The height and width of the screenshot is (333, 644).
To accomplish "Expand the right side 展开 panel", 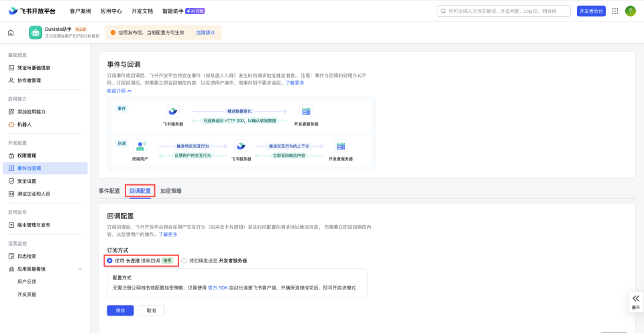I will point(635,302).
